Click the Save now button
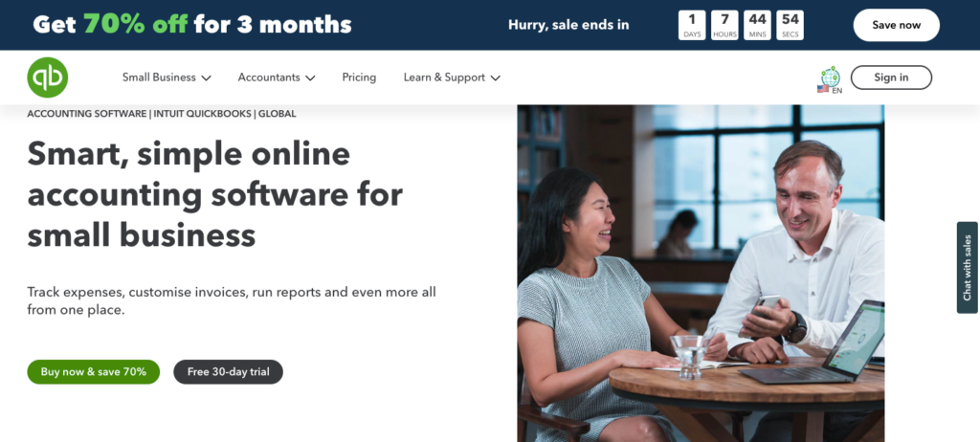 click(896, 25)
